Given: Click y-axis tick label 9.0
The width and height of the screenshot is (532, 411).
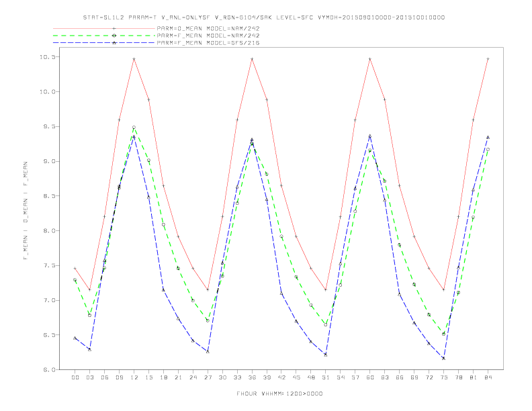Looking at the screenshot, I should [49, 161].
